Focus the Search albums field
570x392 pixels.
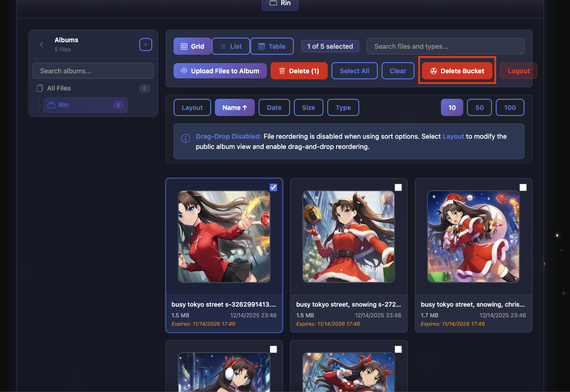(x=93, y=71)
